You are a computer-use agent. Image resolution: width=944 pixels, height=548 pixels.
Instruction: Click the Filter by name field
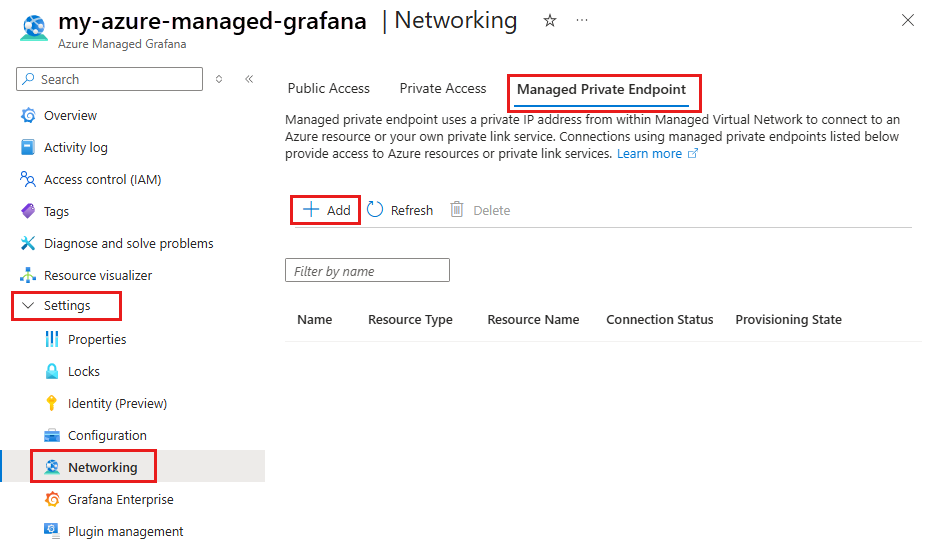click(x=367, y=270)
